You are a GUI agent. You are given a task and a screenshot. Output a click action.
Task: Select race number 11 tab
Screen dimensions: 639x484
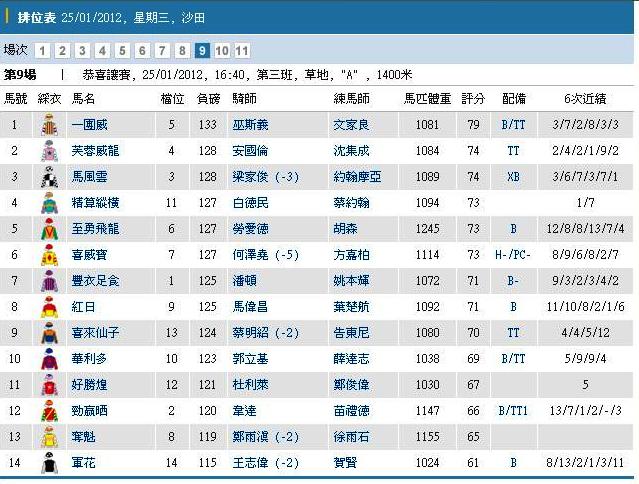(241, 51)
